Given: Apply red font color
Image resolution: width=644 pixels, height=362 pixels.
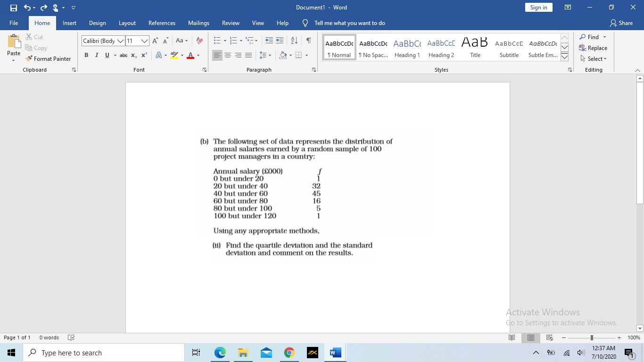Looking at the screenshot, I should [190, 55].
